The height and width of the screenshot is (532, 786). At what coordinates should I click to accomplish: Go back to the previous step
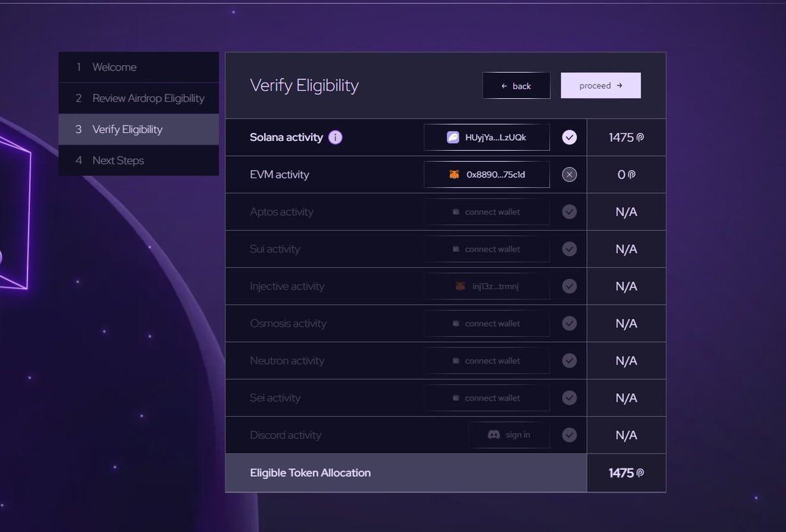point(516,86)
